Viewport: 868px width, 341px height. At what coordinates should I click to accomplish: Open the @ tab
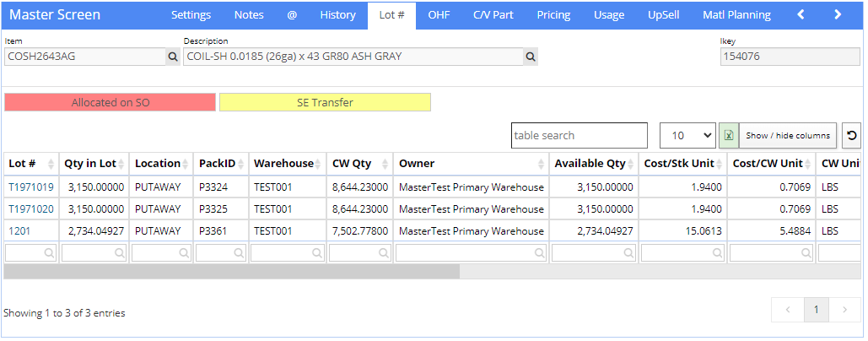[x=292, y=15]
